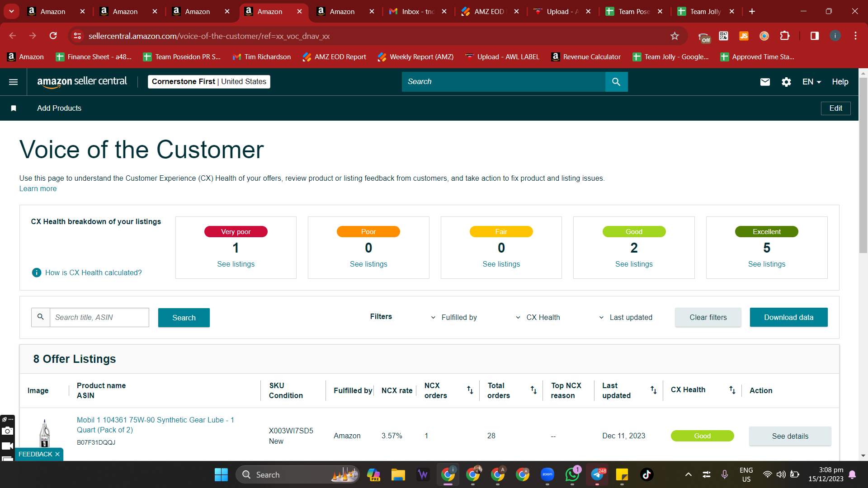
Task: Open Mobil 1 Synthetic Gear Lube product link
Action: click(x=156, y=425)
